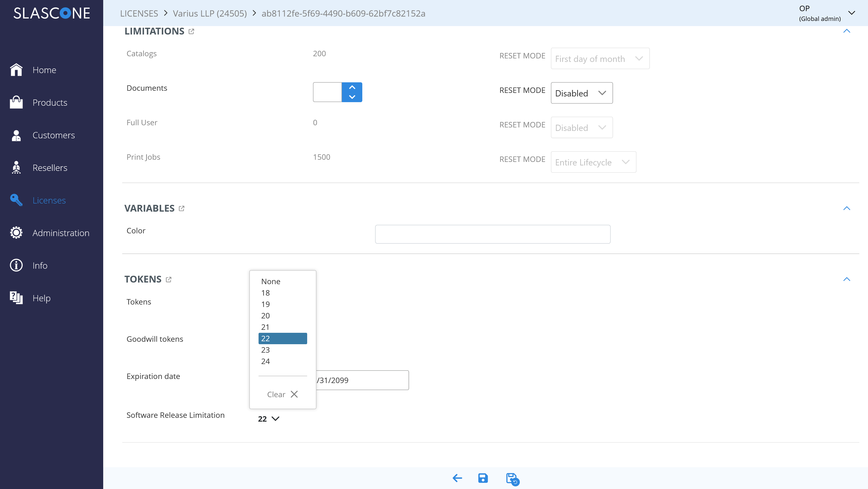
Task: Click the X beside Clear
Action: (x=294, y=394)
